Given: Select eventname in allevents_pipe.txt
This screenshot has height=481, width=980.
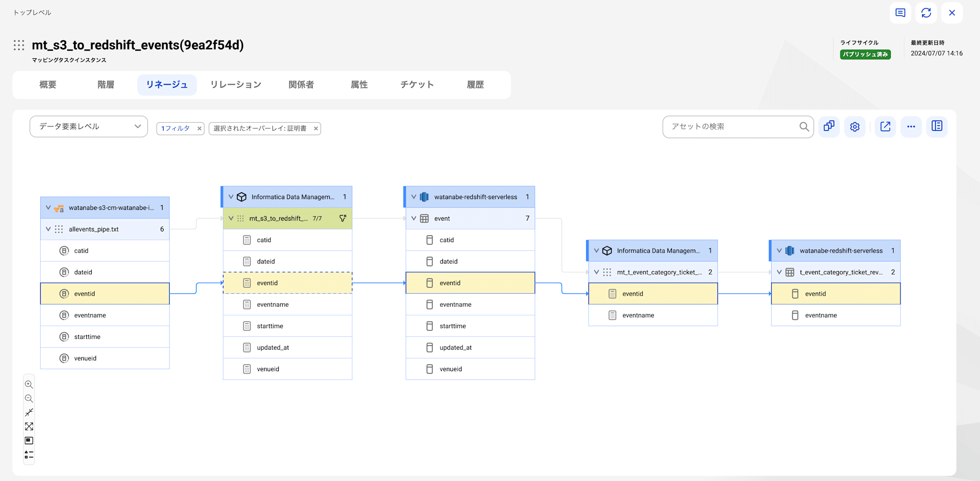Looking at the screenshot, I should click(105, 315).
